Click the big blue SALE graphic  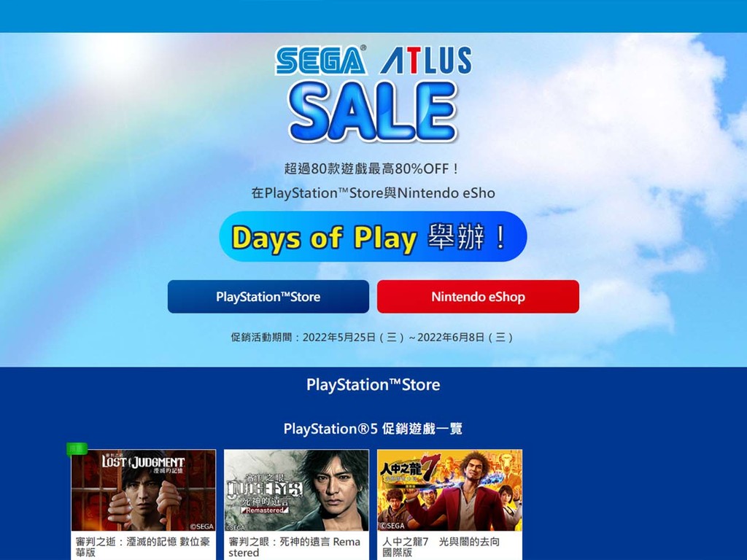[x=373, y=112]
